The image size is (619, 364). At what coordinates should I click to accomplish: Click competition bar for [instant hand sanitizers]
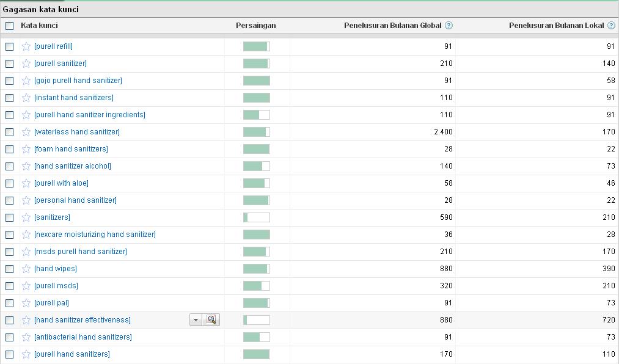pyautogui.click(x=256, y=98)
